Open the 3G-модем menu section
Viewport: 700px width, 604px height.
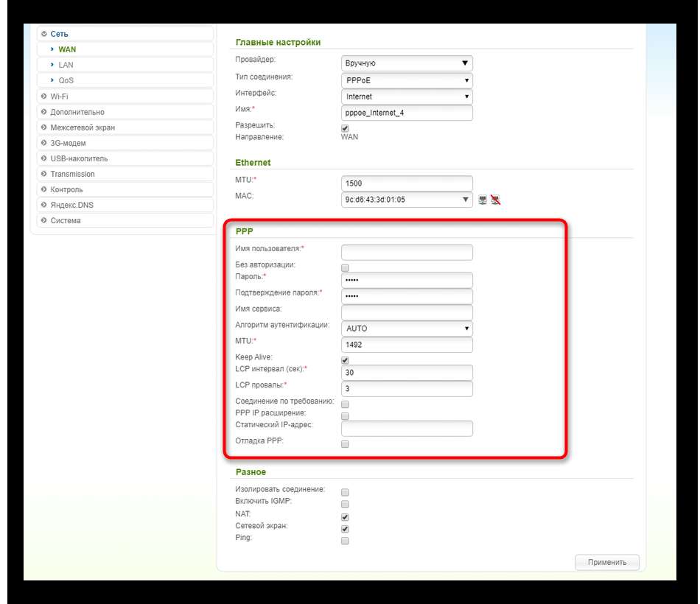(125, 143)
